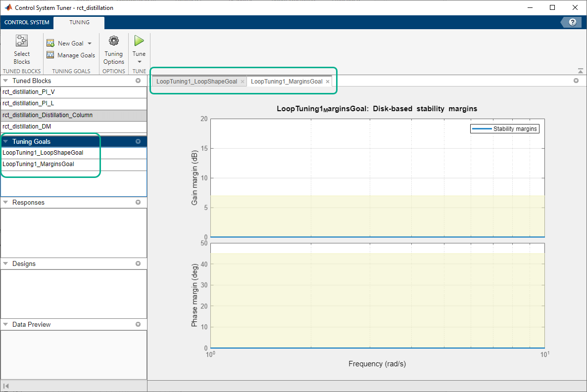
Task: Switch to LoopTuning1_LoopShapeGoal plot tab
Action: tap(196, 82)
